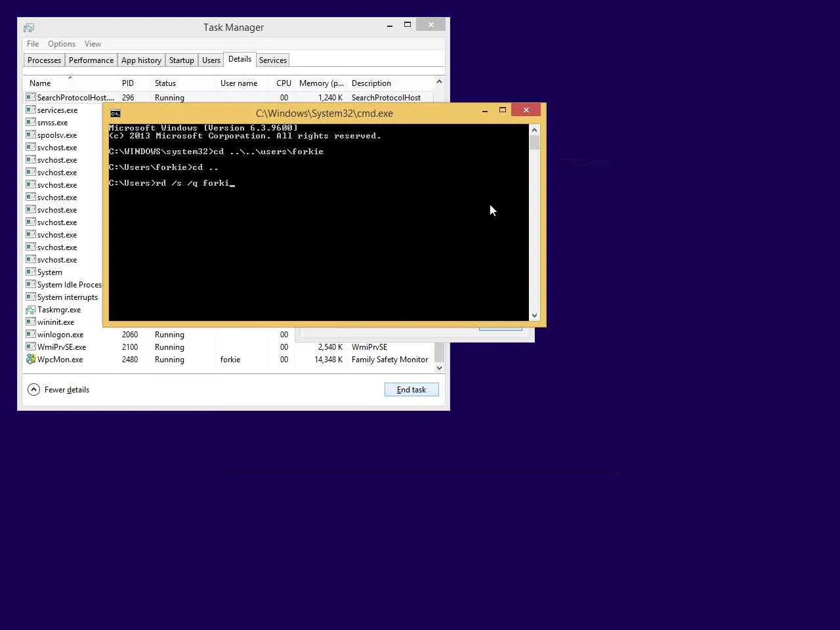This screenshot has width=840, height=630.
Task: Close the cmd.exe window
Action: tap(526, 110)
